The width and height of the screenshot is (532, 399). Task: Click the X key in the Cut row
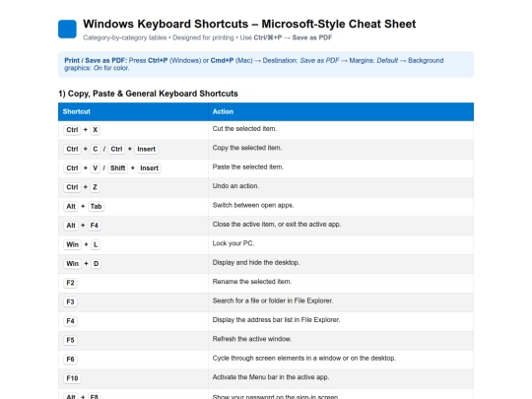(x=96, y=130)
